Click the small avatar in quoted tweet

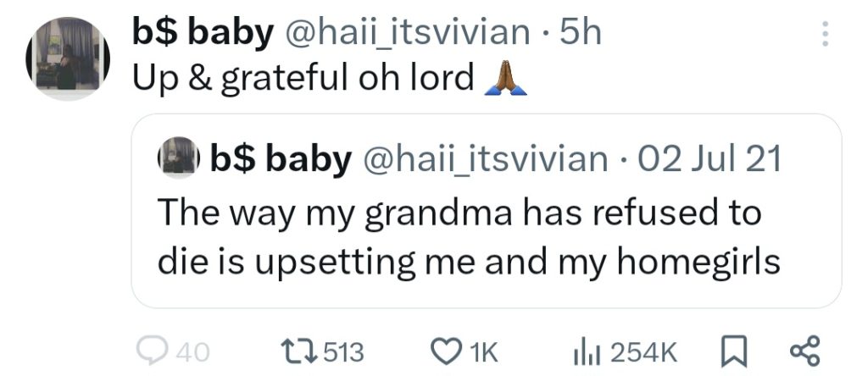pos(179,158)
